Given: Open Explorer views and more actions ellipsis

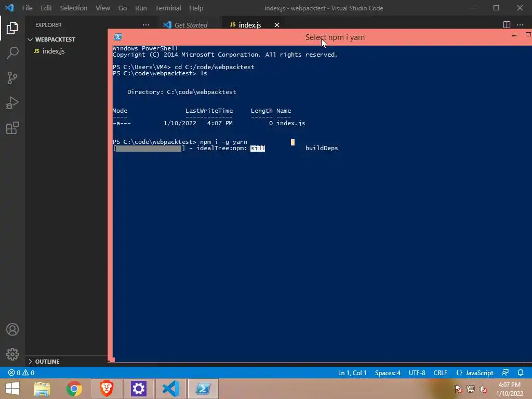Looking at the screenshot, I should 146,25.
